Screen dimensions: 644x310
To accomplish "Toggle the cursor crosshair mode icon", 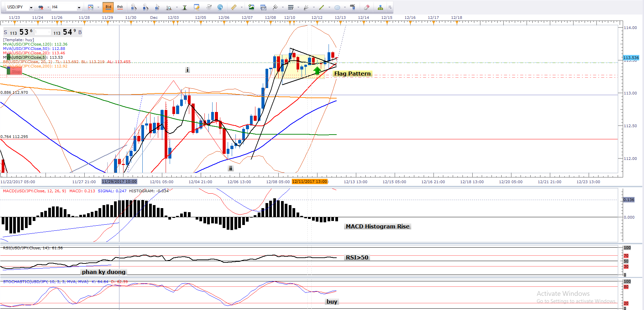I will tap(157, 7).
